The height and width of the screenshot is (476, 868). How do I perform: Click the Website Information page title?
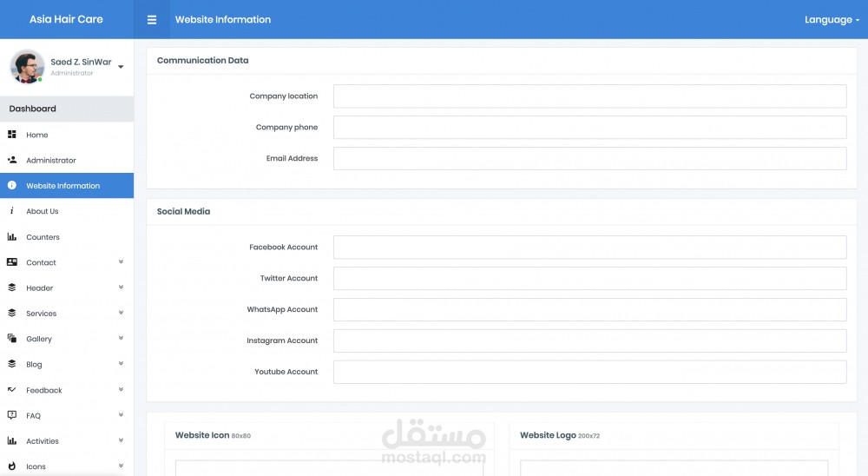pos(223,19)
